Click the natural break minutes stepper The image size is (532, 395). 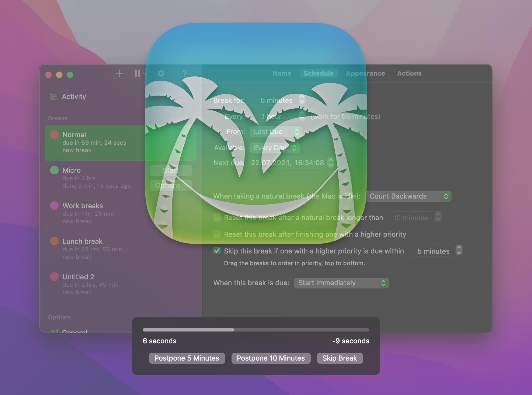click(x=438, y=217)
